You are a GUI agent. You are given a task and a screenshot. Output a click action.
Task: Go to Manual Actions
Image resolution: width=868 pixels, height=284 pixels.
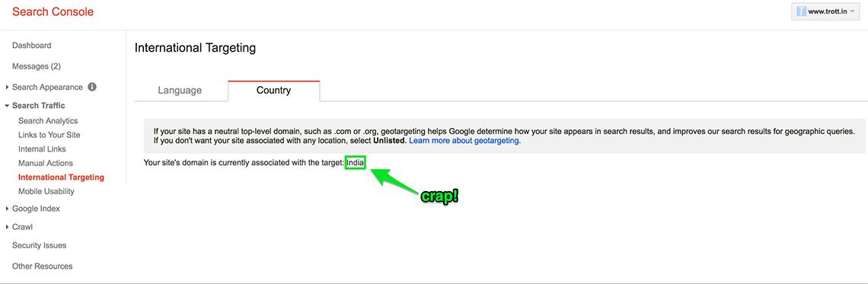[x=46, y=163]
